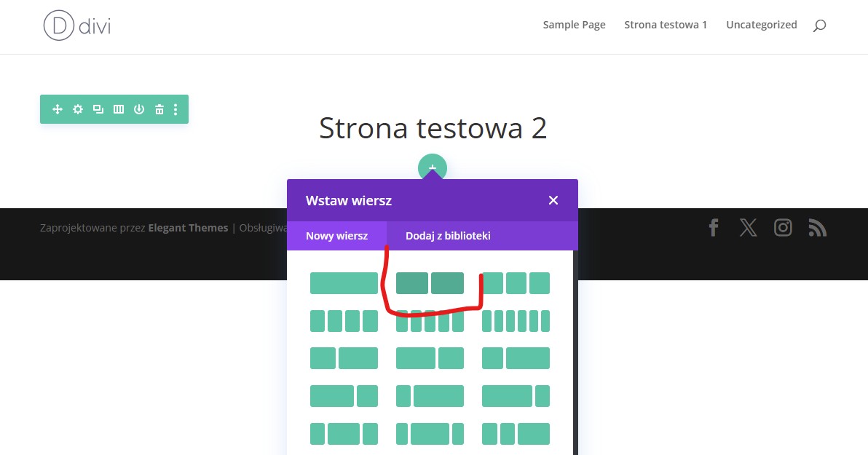Go to Strona testowa 1 in navigation
Viewport: 868px width, 455px height.
click(666, 25)
